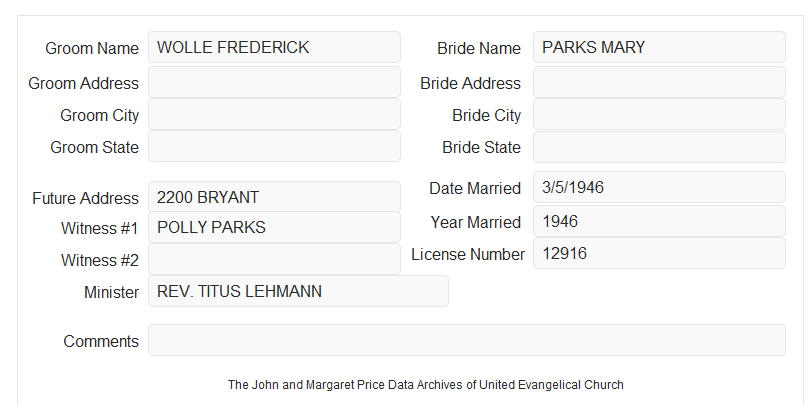Select the Bride Name field with PARKS MARY
The image size is (805, 405).
[659, 47]
